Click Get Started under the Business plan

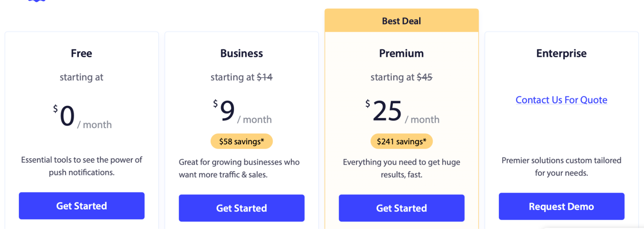[x=242, y=208]
